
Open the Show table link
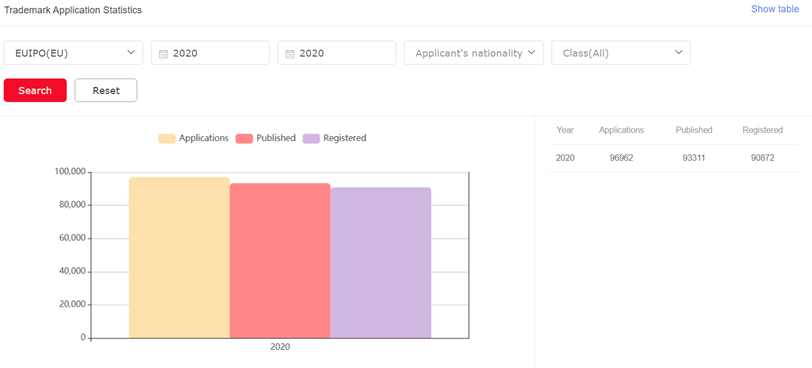coord(775,9)
